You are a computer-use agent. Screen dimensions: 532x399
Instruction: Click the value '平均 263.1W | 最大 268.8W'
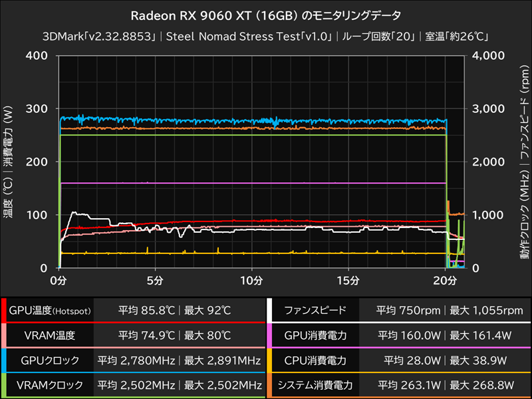[x=446, y=386]
